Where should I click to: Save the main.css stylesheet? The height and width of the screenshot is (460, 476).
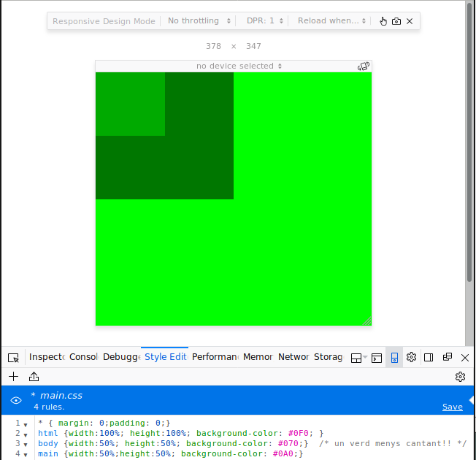(x=452, y=407)
